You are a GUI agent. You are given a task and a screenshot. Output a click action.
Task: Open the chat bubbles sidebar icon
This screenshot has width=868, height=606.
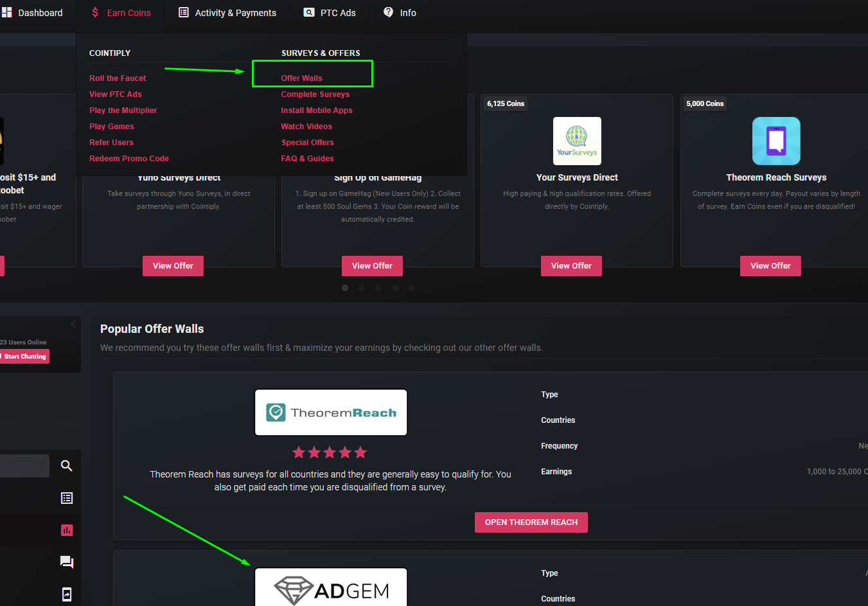click(66, 562)
